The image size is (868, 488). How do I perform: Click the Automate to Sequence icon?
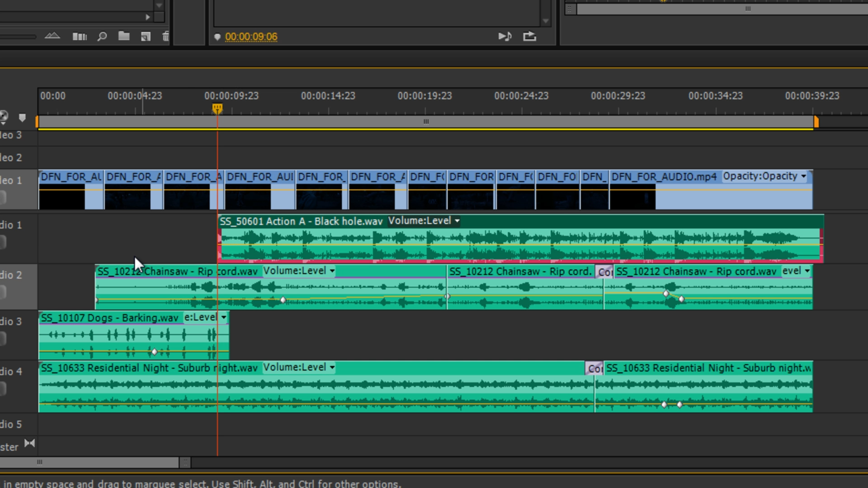click(80, 37)
